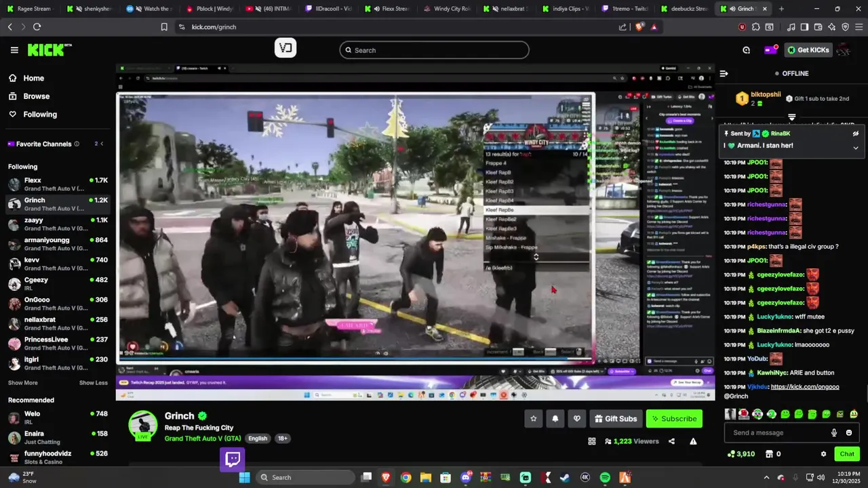Toggle the browser sidebar panel
Image resolution: width=868 pixels, height=488 pixels.
coord(804,27)
